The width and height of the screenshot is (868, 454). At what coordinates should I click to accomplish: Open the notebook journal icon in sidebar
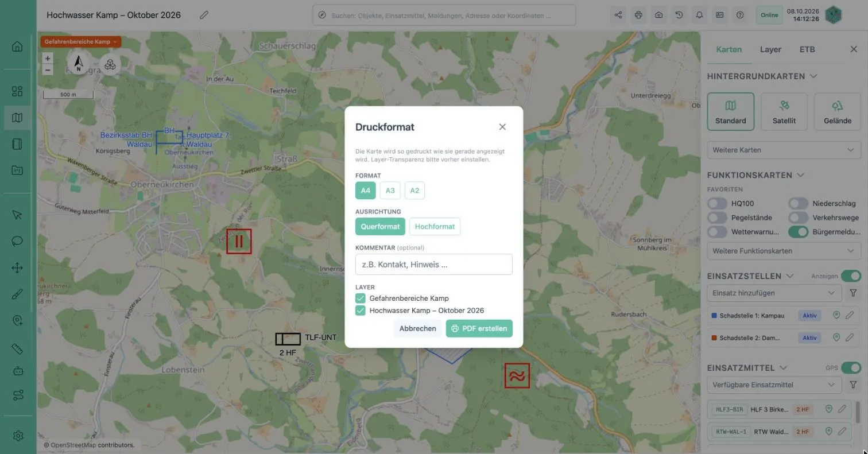[x=17, y=144]
